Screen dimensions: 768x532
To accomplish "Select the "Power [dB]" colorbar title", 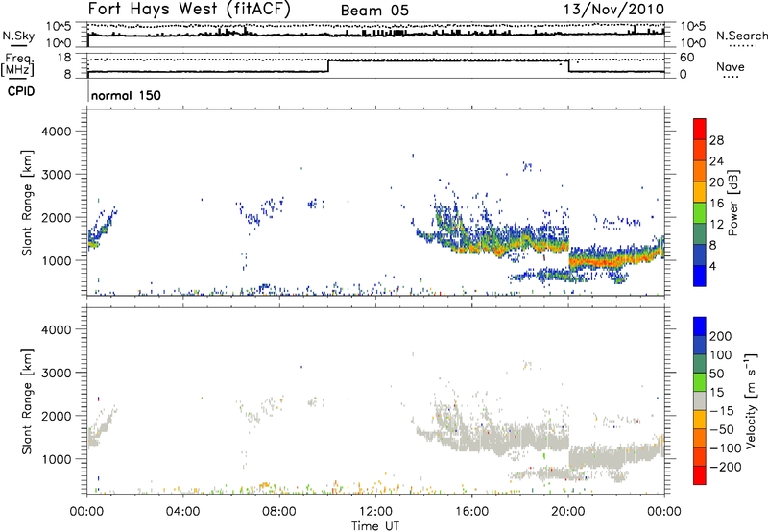I will pyautogui.click(x=733, y=203).
